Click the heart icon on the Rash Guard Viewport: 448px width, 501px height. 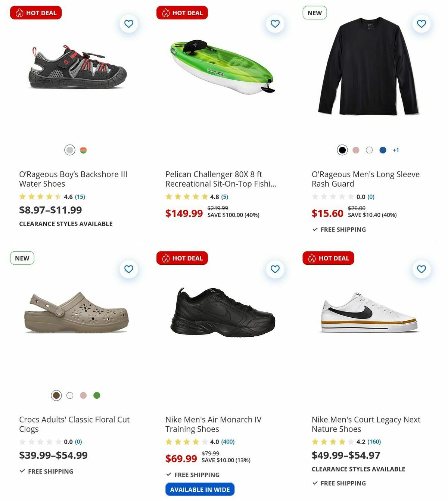(421, 23)
